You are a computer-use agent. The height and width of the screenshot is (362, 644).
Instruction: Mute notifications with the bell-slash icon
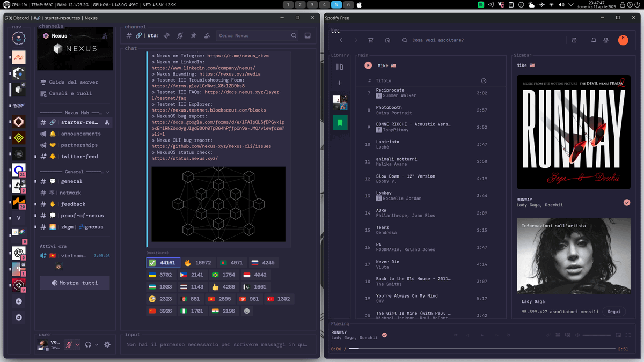click(x=180, y=35)
